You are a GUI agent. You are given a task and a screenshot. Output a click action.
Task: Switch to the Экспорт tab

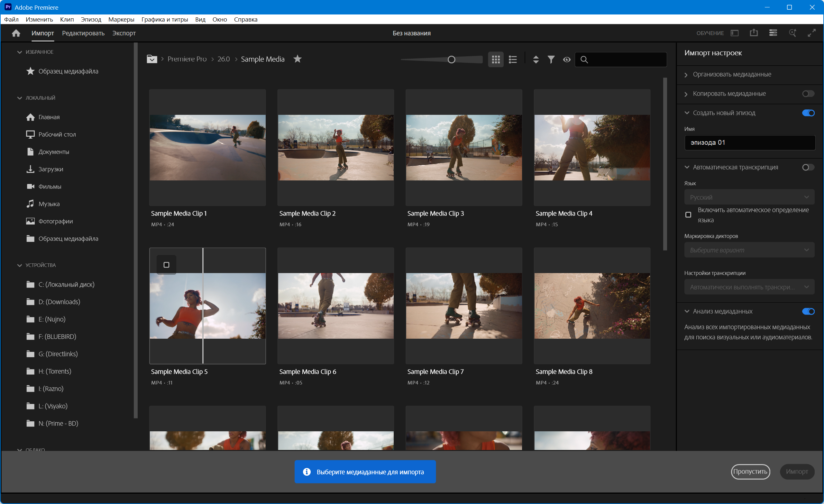tap(124, 33)
